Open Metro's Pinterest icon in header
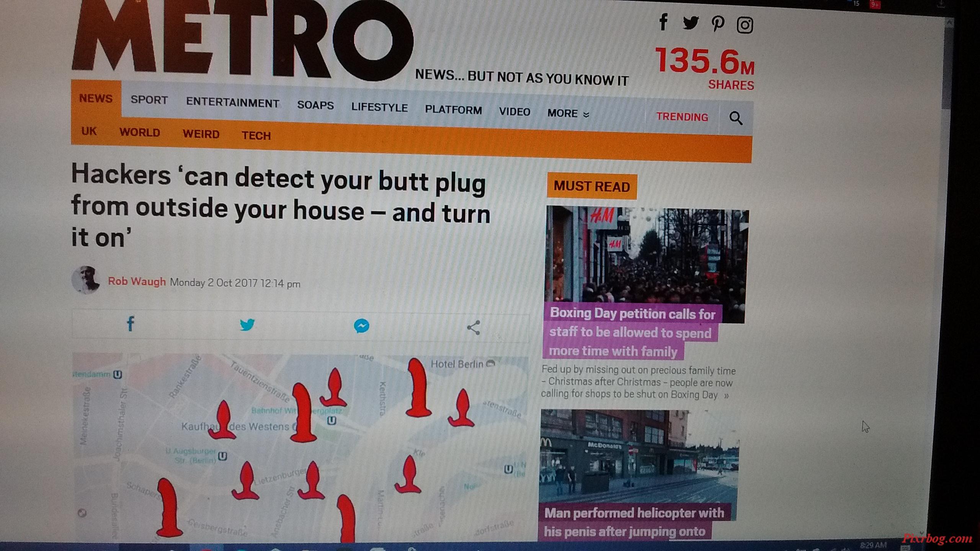Viewport: 980px width, 551px height. (718, 24)
